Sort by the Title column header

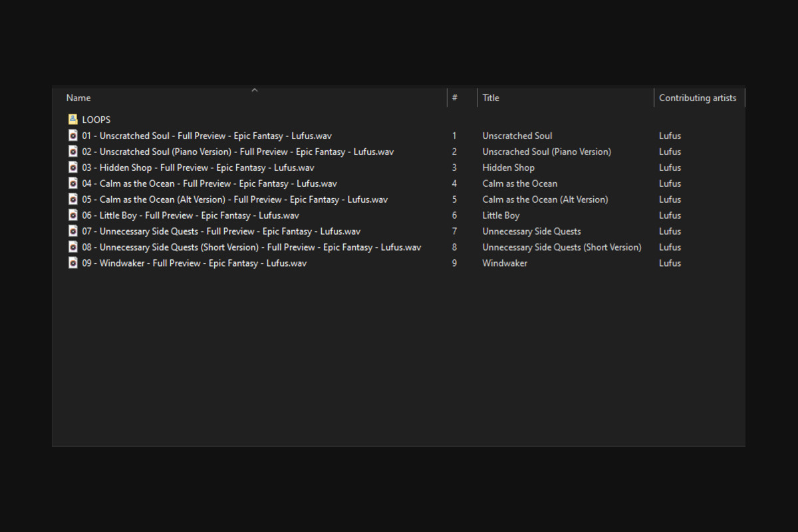click(491, 98)
